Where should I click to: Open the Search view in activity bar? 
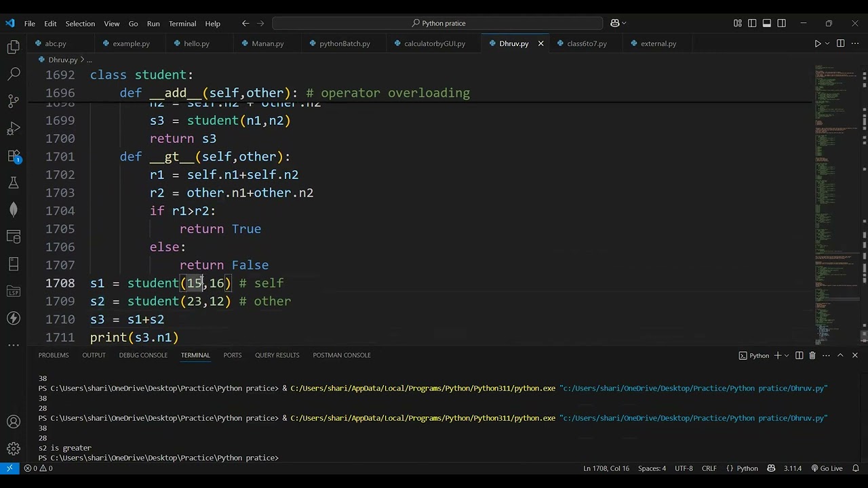pos(14,74)
